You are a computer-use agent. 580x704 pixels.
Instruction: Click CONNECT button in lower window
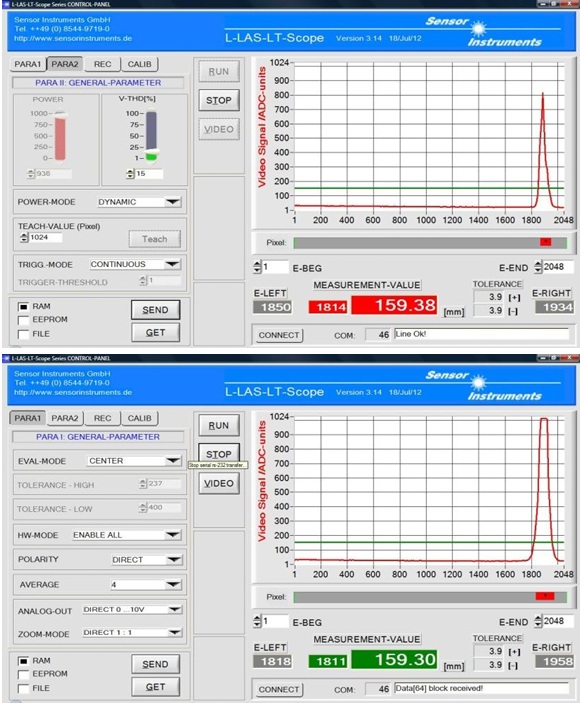[279, 689]
